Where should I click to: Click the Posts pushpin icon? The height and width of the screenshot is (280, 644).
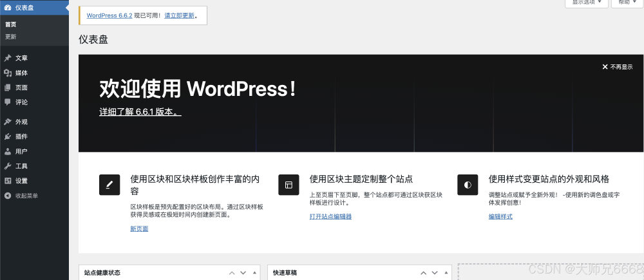(x=7, y=59)
